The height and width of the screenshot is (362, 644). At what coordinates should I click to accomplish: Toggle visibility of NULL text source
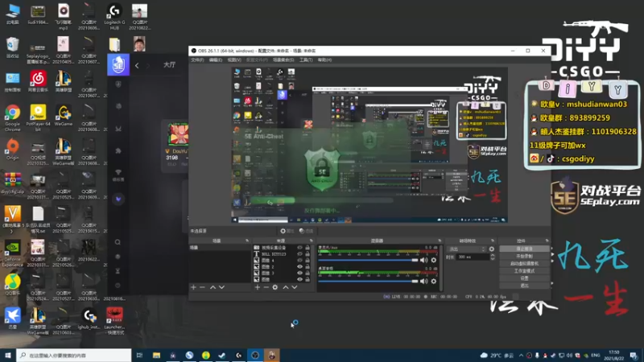(x=299, y=254)
